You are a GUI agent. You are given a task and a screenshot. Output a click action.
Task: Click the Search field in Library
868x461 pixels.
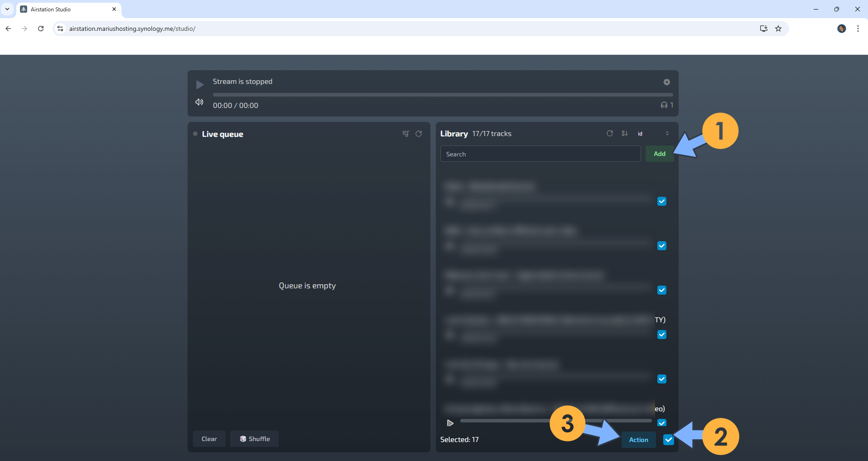(x=540, y=154)
